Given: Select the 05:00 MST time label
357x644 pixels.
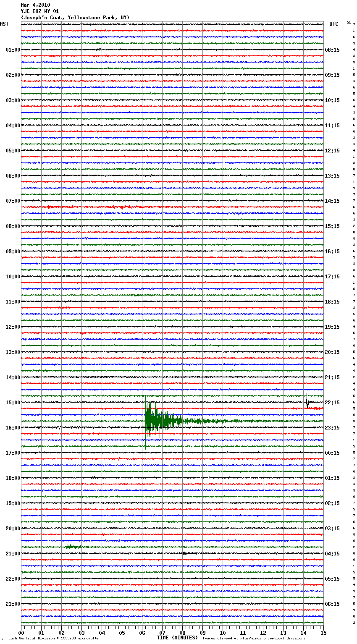Looking at the screenshot, I should [13, 151].
